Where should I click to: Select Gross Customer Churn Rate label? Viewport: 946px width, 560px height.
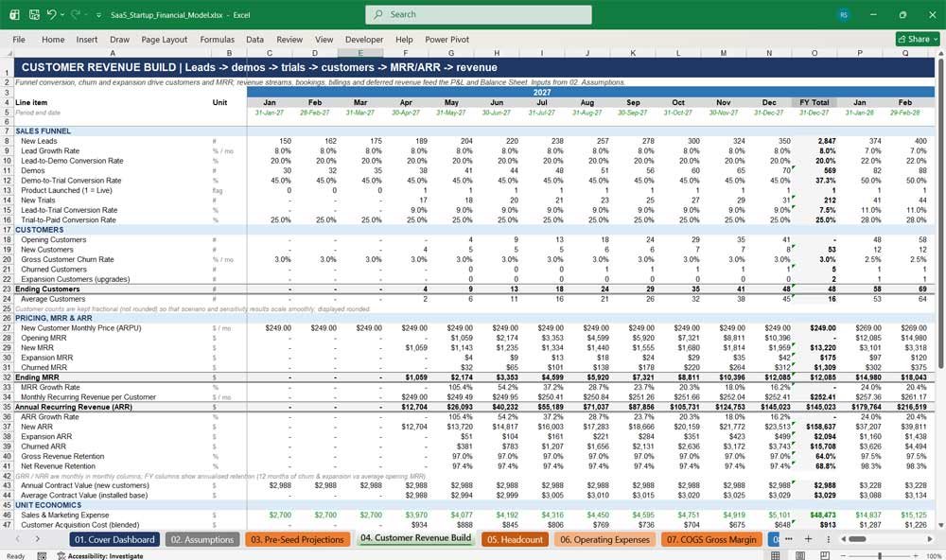67,259
